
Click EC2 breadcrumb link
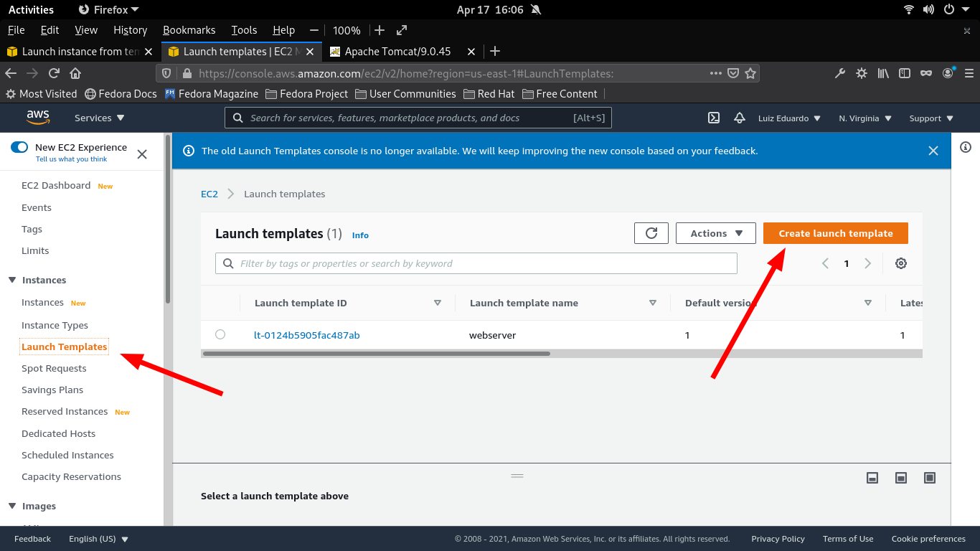point(209,194)
